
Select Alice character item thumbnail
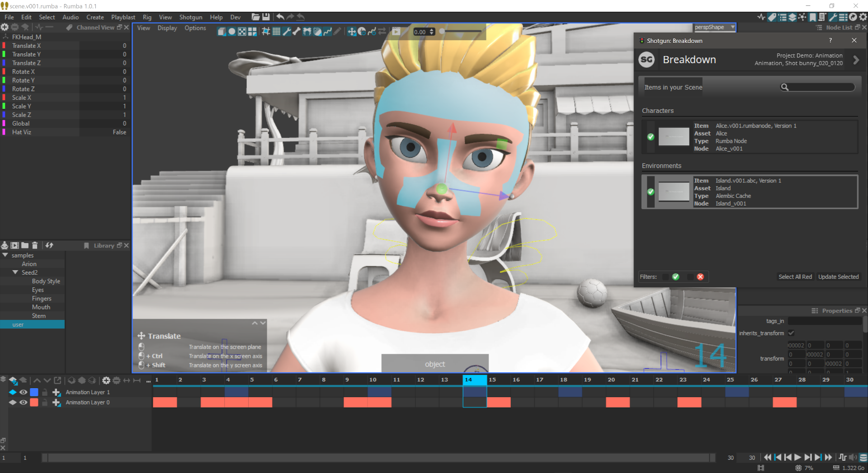pos(674,137)
